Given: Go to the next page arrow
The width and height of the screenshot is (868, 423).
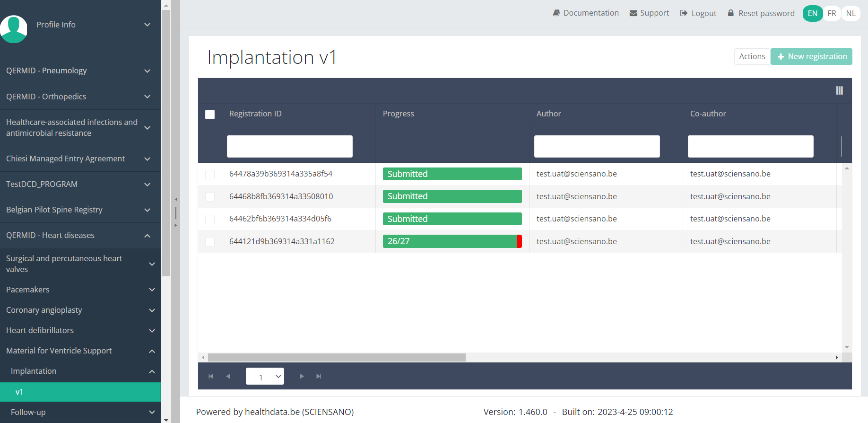Looking at the screenshot, I should tap(302, 376).
